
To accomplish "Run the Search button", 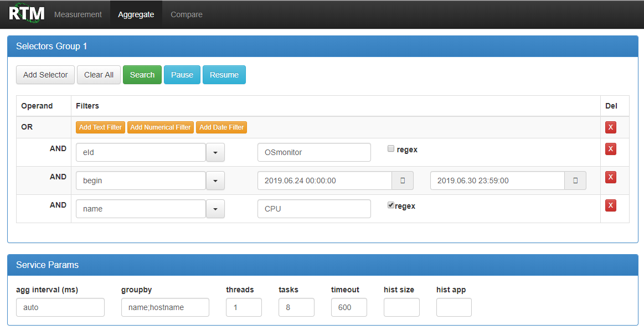I will point(142,75).
